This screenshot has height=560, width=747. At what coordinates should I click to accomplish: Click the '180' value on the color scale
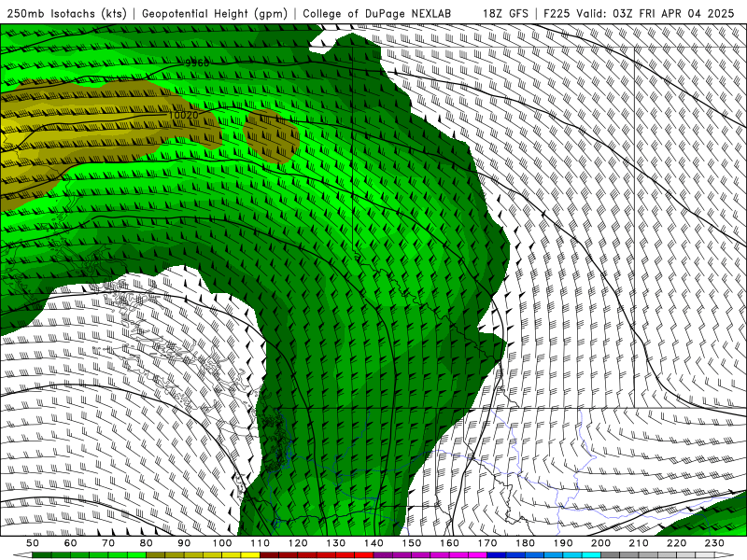525,543
